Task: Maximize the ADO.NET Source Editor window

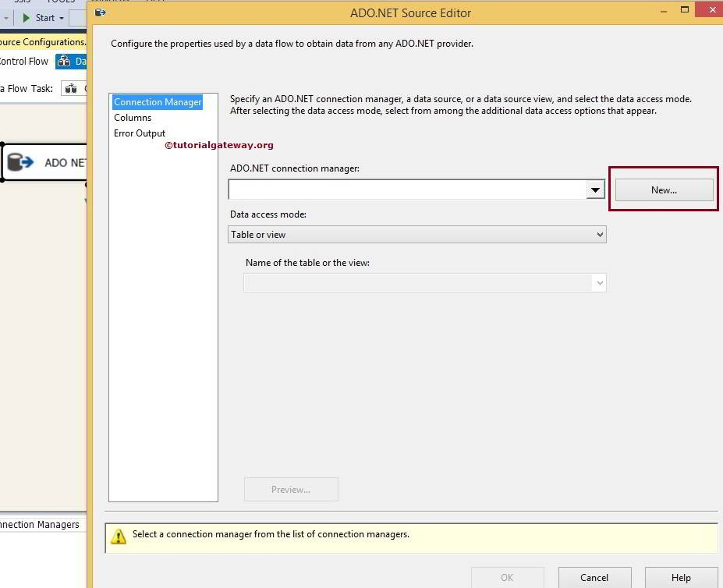Action: (x=685, y=10)
